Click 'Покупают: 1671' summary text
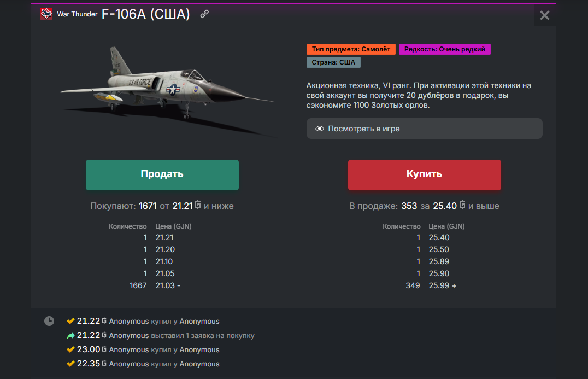The image size is (588, 379). 124,206
